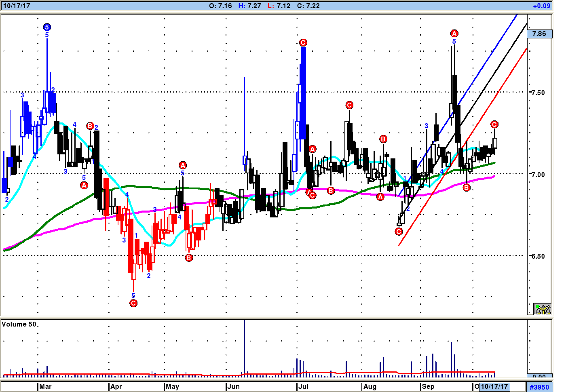Select red circled B marker below May candles
Screen dimensions: 566x392
pos(189,258)
